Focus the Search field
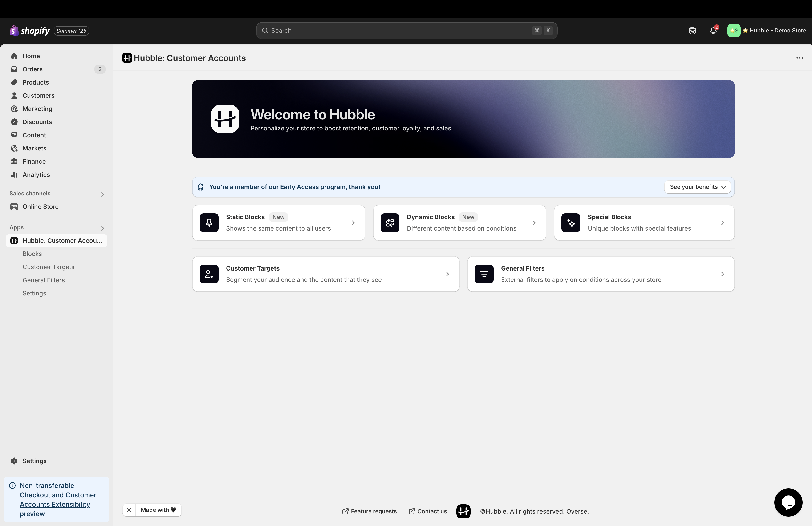The height and width of the screenshot is (526, 812). click(407, 31)
